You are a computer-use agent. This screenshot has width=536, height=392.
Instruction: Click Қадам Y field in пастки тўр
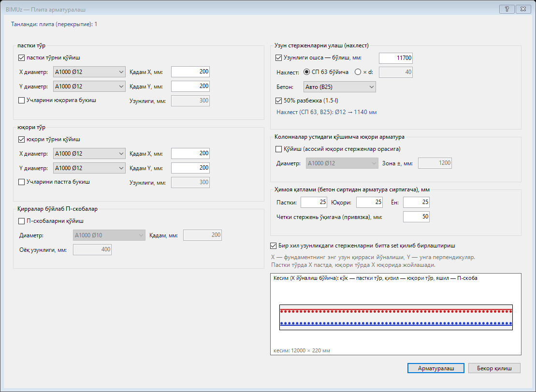[190, 86]
